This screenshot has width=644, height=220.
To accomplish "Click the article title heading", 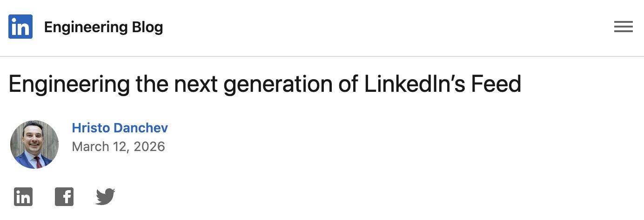I will (264, 84).
